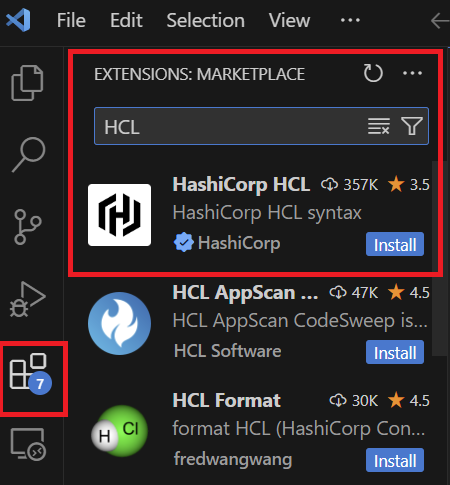The image size is (450, 485).
Task: Click the HCL extensions search field
Action: [x=230, y=126]
